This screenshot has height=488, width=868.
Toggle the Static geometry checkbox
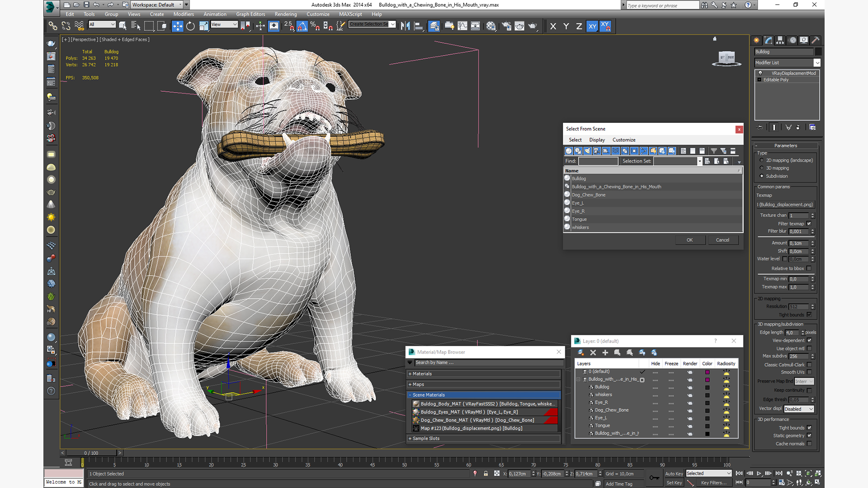click(809, 436)
